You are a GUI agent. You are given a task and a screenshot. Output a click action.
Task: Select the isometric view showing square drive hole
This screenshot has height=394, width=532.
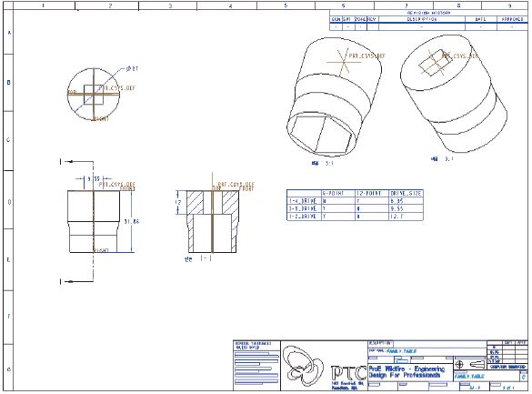coord(454,94)
